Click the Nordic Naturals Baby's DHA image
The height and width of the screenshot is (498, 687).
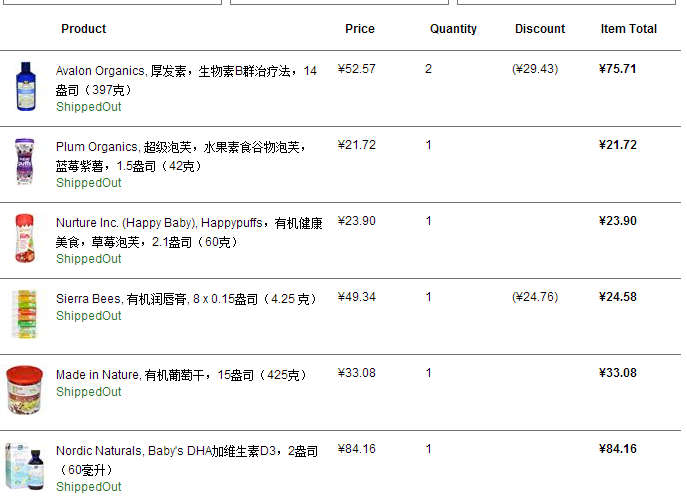pos(25,465)
